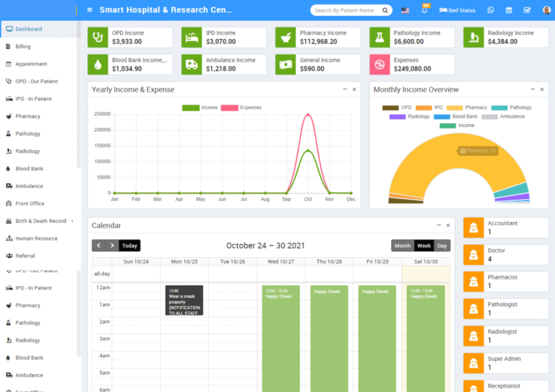Toggle the hamburger sidebar menu
555x392 pixels.
click(90, 10)
